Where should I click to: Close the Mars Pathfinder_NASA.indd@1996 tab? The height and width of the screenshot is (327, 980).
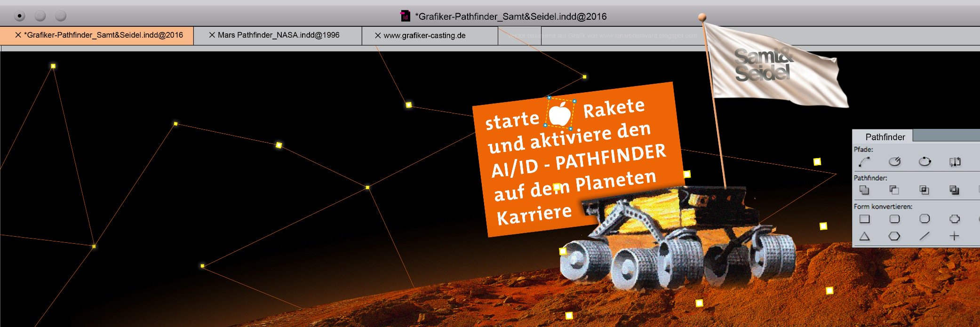click(x=212, y=35)
